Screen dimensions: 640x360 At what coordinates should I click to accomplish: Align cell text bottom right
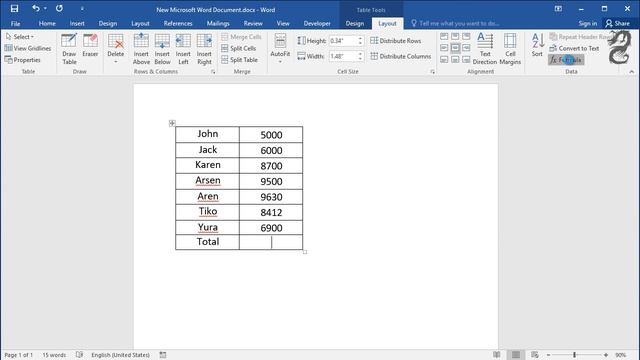(x=466, y=60)
